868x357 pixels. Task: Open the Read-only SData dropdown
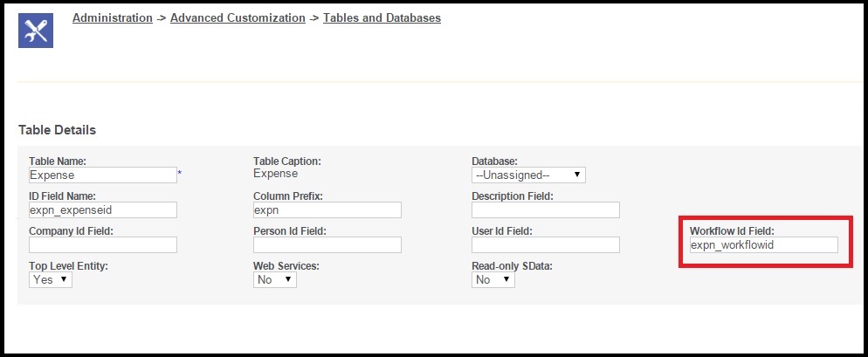(493, 280)
